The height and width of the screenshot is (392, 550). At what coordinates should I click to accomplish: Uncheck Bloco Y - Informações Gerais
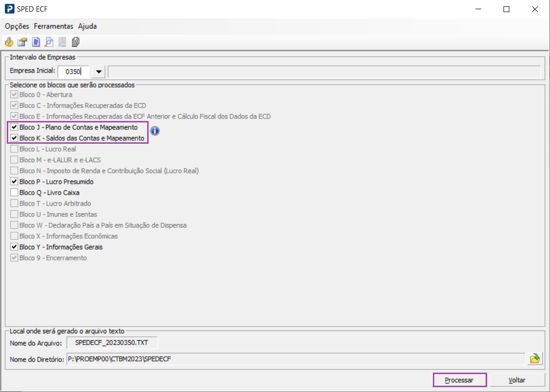[14, 247]
